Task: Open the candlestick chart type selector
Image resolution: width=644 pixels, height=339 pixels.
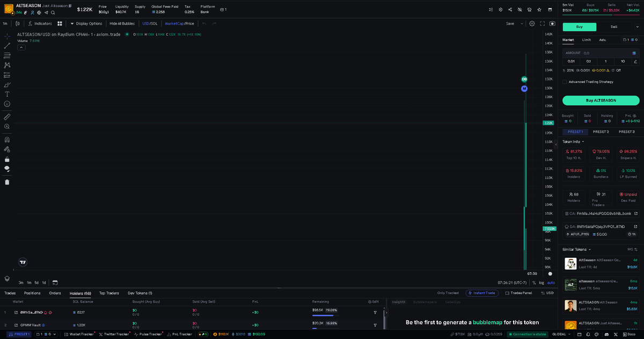Action: tap(18, 24)
